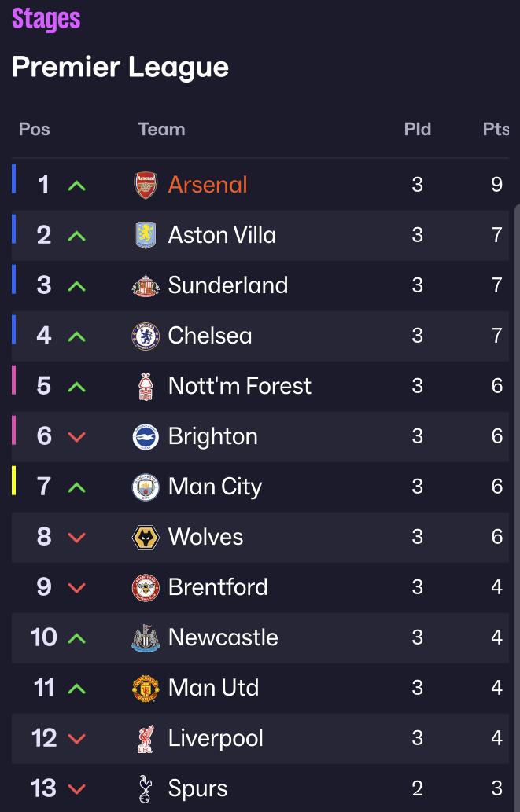
Task: Open the Newcastle team link
Action: coord(223,637)
